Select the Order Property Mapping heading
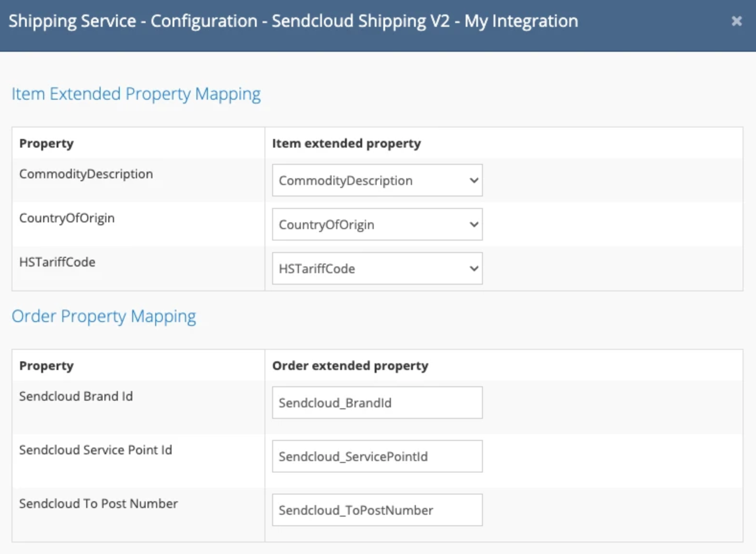The image size is (756, 554). coord(104,317)
